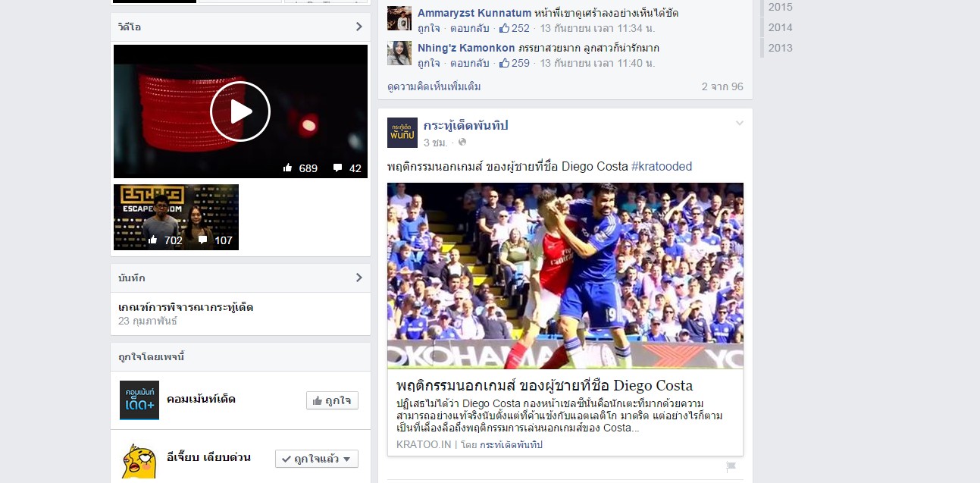Click the article description text about Costa

click(x=559, y=416)
